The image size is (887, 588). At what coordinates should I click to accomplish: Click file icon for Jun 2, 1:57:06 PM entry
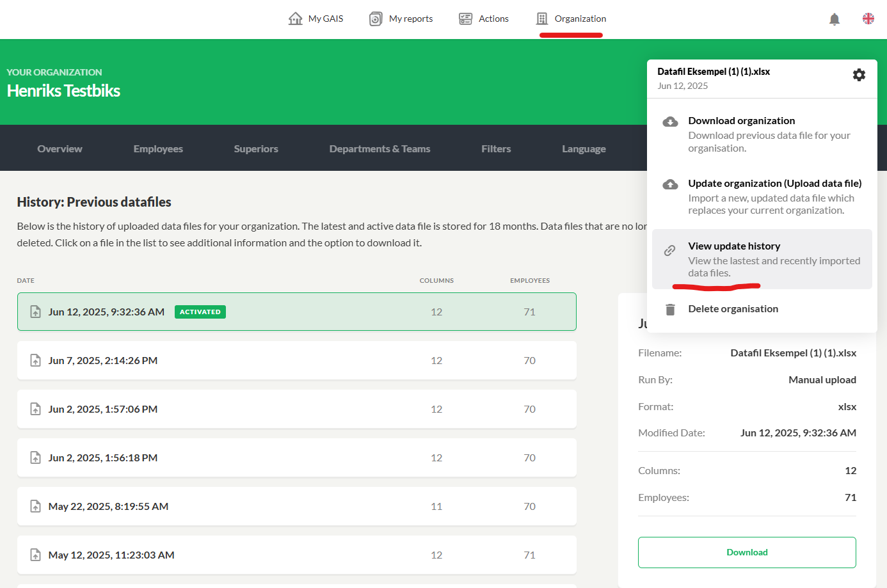[x=36, y=409]
